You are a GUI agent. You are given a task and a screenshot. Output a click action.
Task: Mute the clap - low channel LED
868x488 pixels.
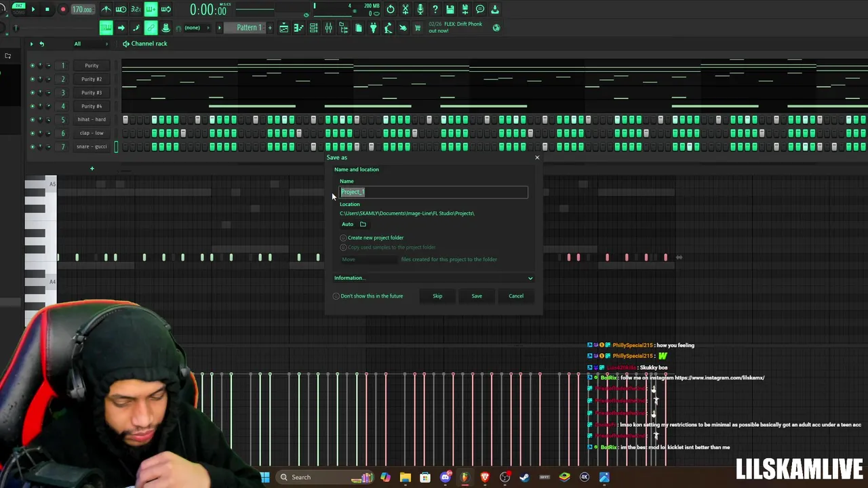[x=32, y=134]
